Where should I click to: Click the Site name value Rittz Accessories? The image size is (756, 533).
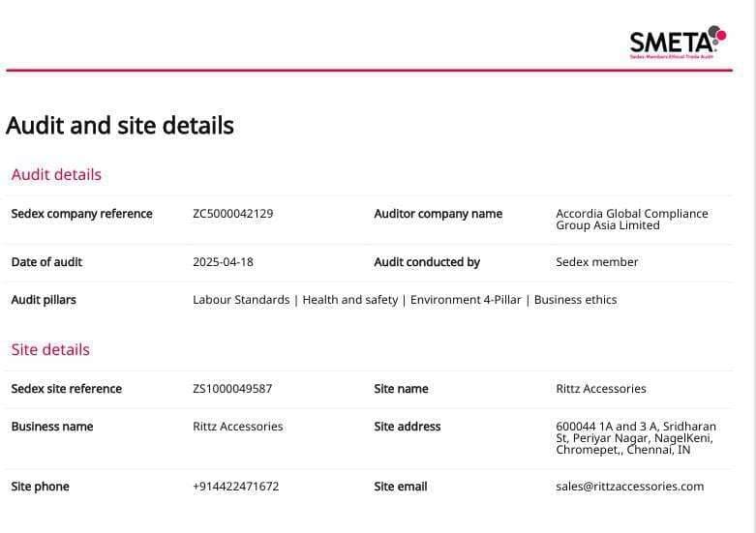coord(601,389)
